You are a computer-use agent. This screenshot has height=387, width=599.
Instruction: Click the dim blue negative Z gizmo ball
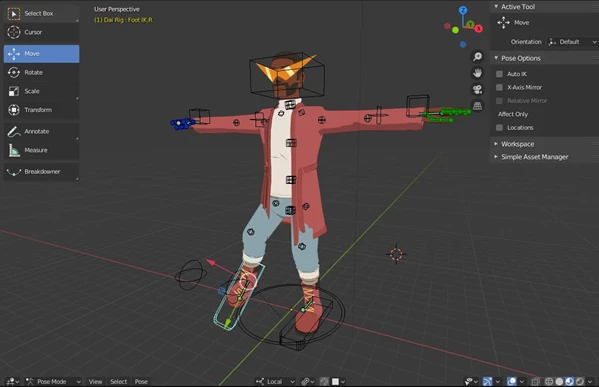coord(463,44)
